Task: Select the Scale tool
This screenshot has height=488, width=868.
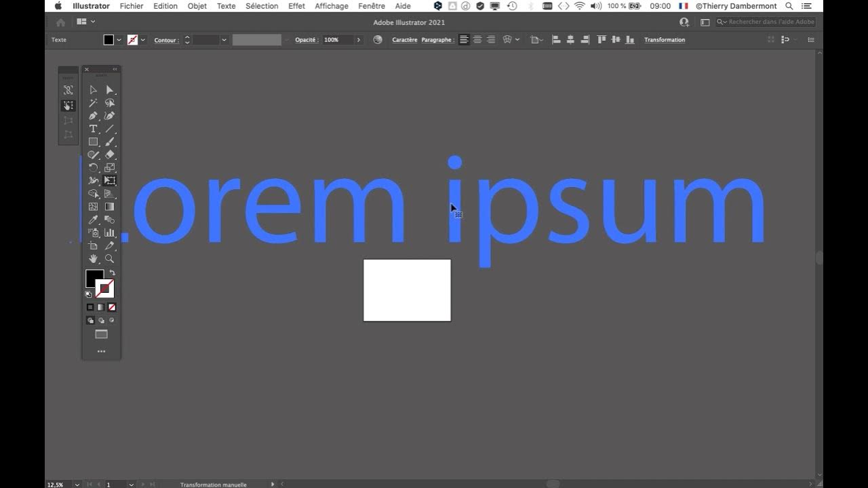Action: (110, 167)
